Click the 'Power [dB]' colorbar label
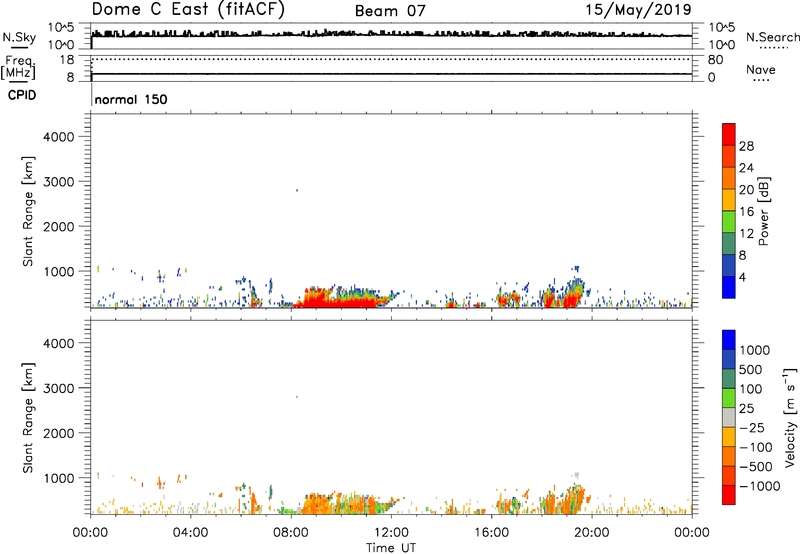Viewport: 800px width, 554px height. (x=763, y=211)
